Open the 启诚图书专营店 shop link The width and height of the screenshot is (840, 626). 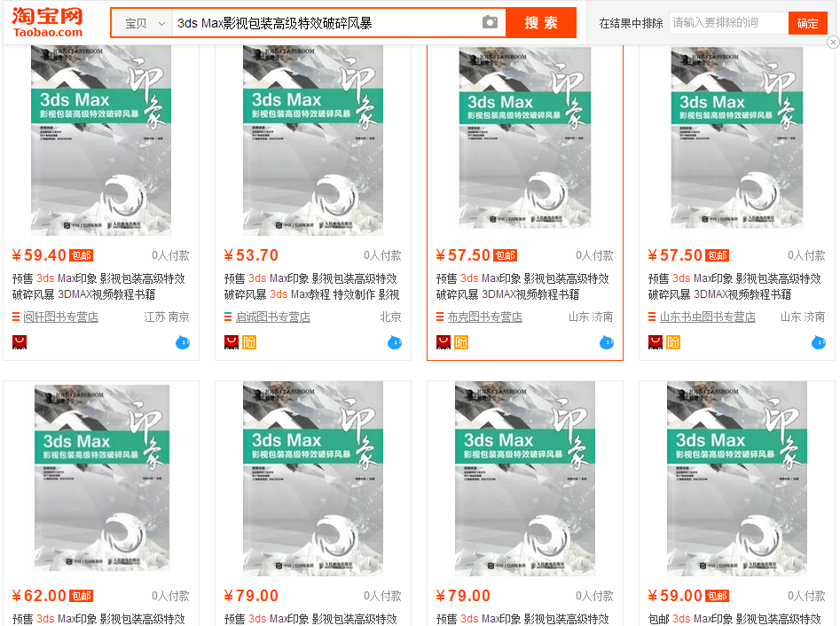(272, 317)
